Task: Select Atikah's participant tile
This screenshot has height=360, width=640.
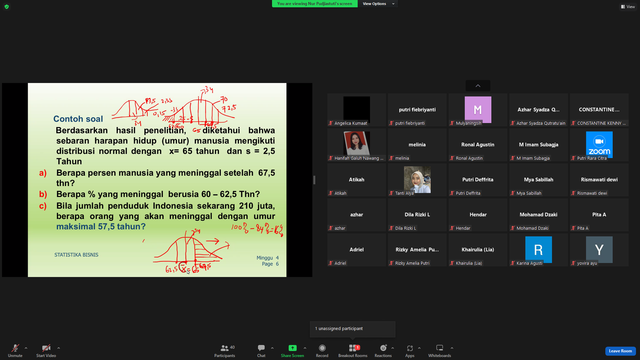Action: (x=357, y=180)
